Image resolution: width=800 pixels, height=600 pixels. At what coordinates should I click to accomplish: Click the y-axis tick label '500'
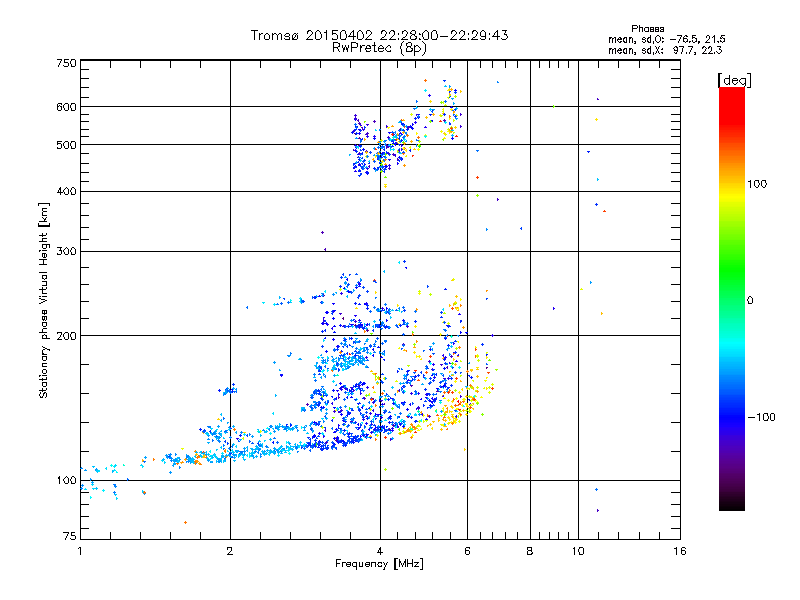coord(66,145)
